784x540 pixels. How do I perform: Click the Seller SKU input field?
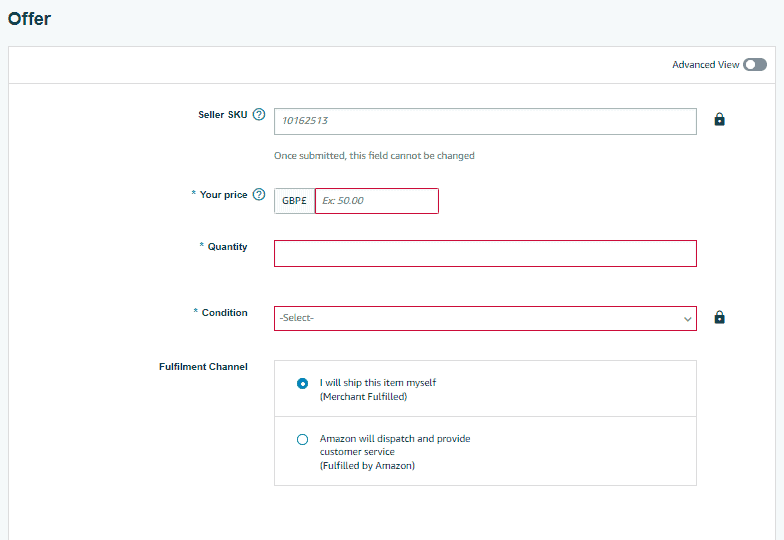(x=485, y=122)
